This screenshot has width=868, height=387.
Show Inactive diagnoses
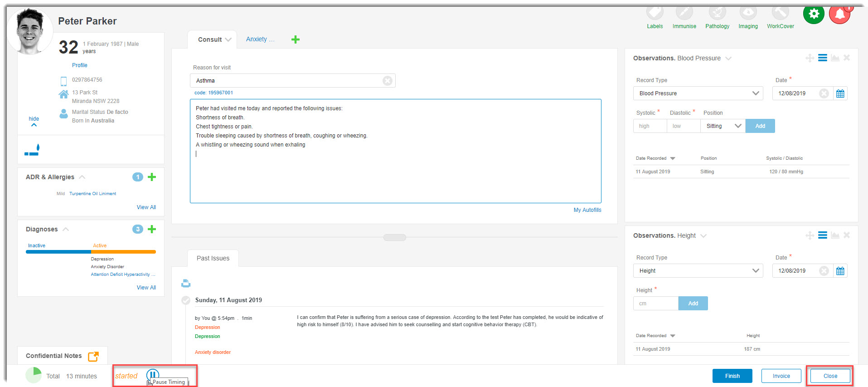click(x=37, y=245)
